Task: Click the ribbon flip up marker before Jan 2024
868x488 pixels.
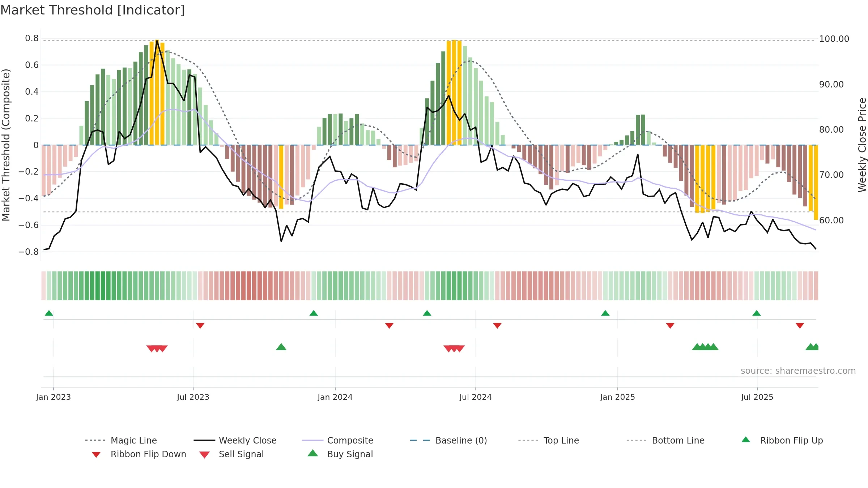Action: (314, 313)
